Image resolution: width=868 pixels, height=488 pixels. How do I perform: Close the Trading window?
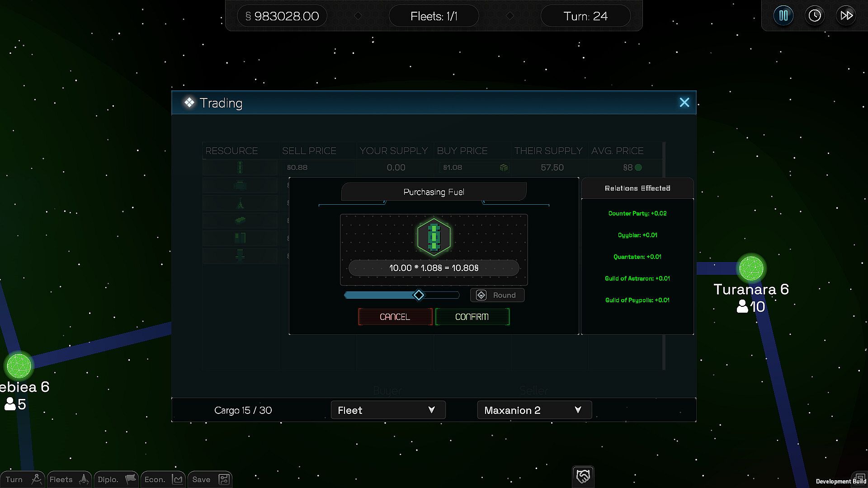[x=684, y=103]
